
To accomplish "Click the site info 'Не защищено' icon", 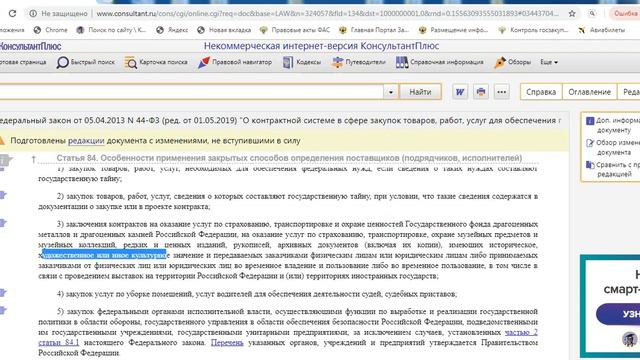I will coord(33,13).
